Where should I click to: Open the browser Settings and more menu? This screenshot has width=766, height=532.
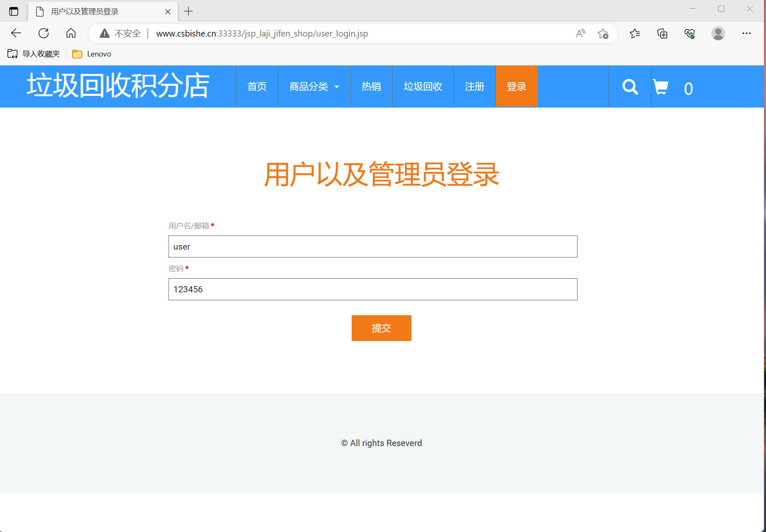(x=746, y=33)
